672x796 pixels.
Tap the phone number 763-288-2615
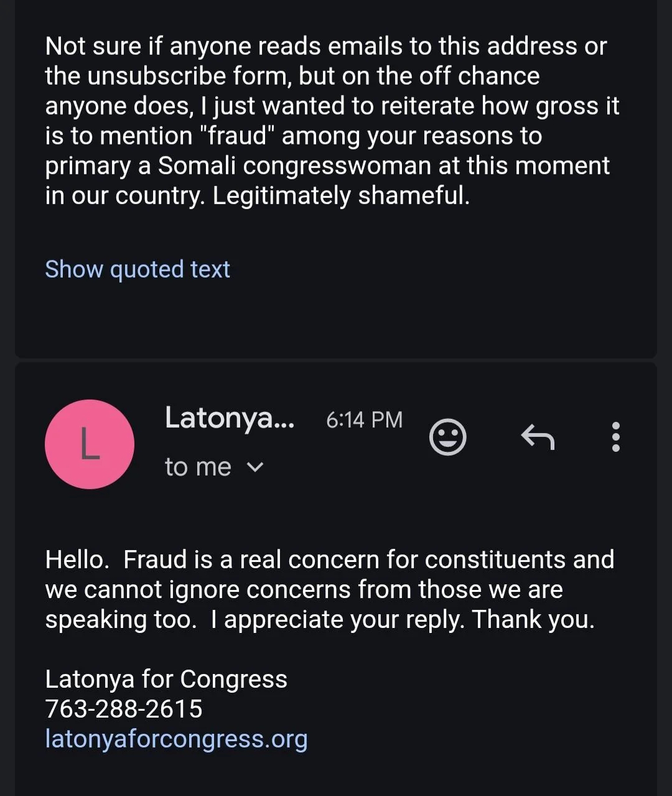[x=124, y=709]
